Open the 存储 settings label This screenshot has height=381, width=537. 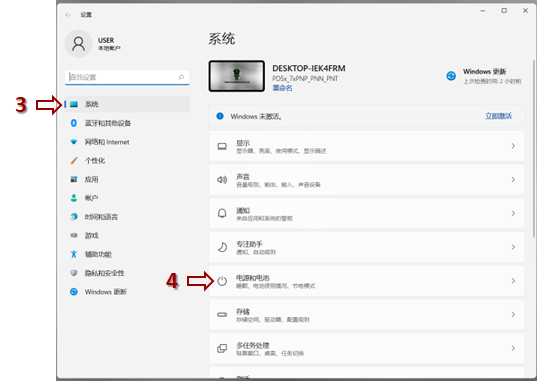point(243,311)
